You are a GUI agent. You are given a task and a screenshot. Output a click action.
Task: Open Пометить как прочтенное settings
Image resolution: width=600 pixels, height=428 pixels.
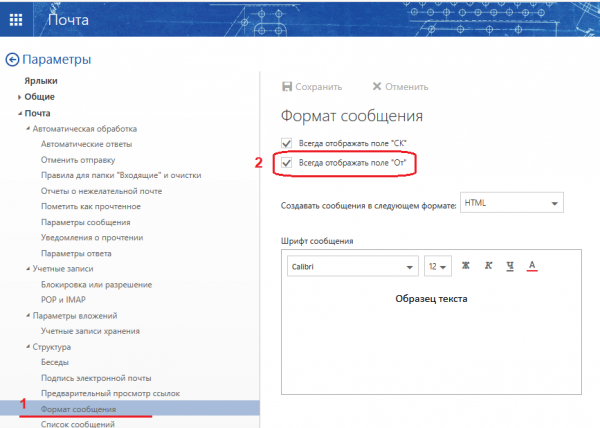click(x=91, y=207)
